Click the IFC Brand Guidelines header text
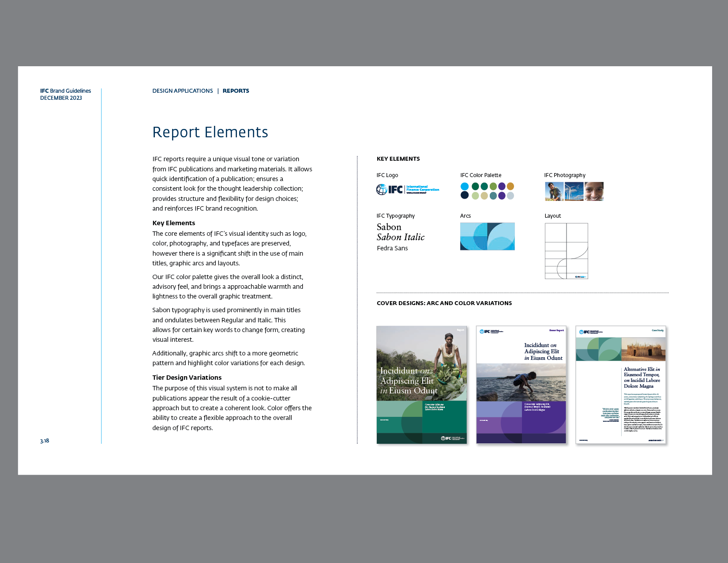This screenshot has width=728, height=563. (x=65, y=91)
